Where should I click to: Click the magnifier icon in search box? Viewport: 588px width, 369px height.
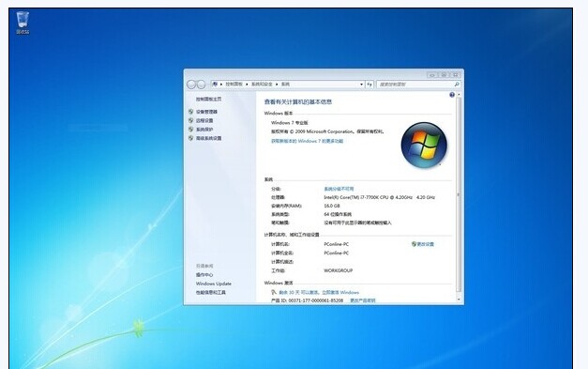point(457,85)
